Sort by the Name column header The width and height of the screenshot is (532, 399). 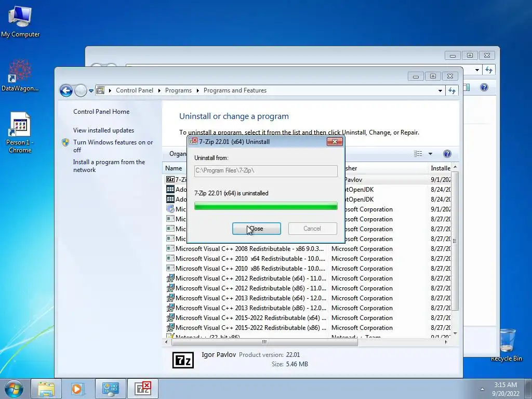click(x=175, y=168)
